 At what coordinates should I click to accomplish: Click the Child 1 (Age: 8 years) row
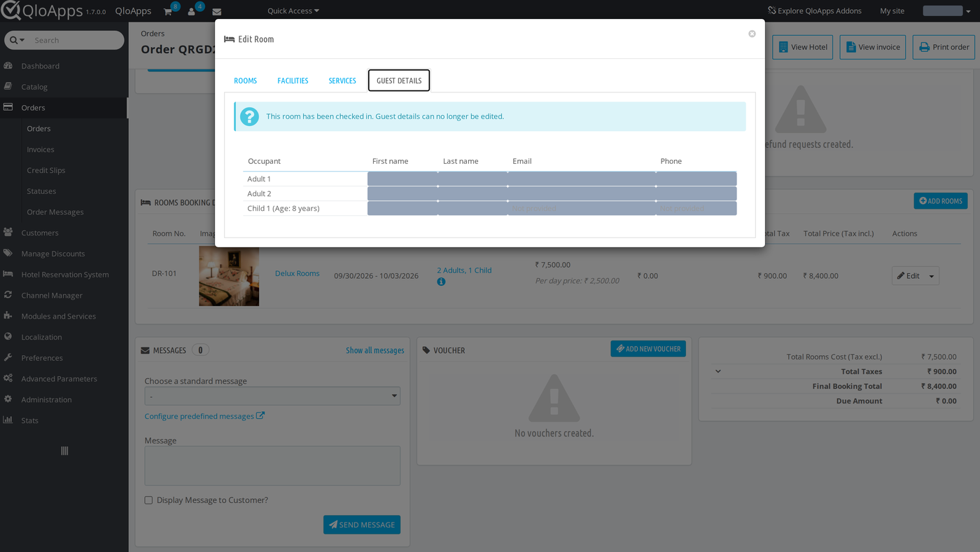coord(489,209)
